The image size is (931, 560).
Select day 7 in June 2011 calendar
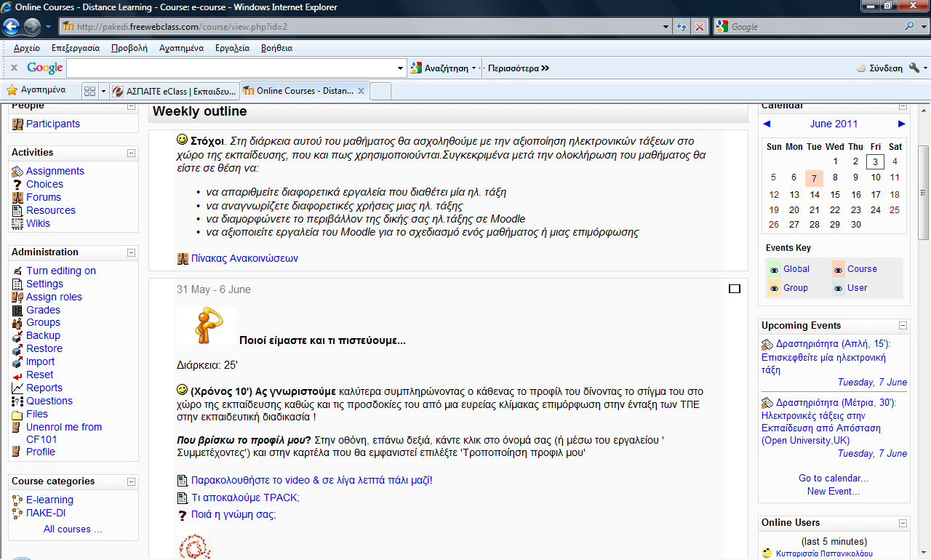815,177
